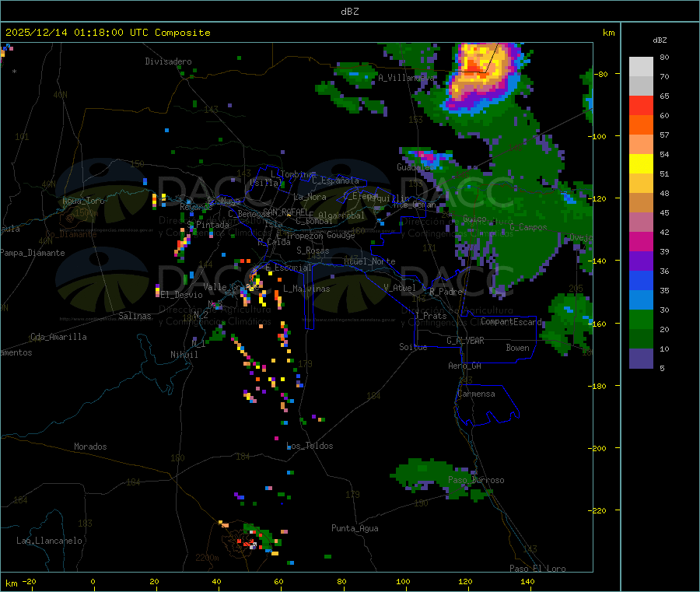Click the "Los_Toldos" location label
700x592 pixels.
tap(310, 446)
